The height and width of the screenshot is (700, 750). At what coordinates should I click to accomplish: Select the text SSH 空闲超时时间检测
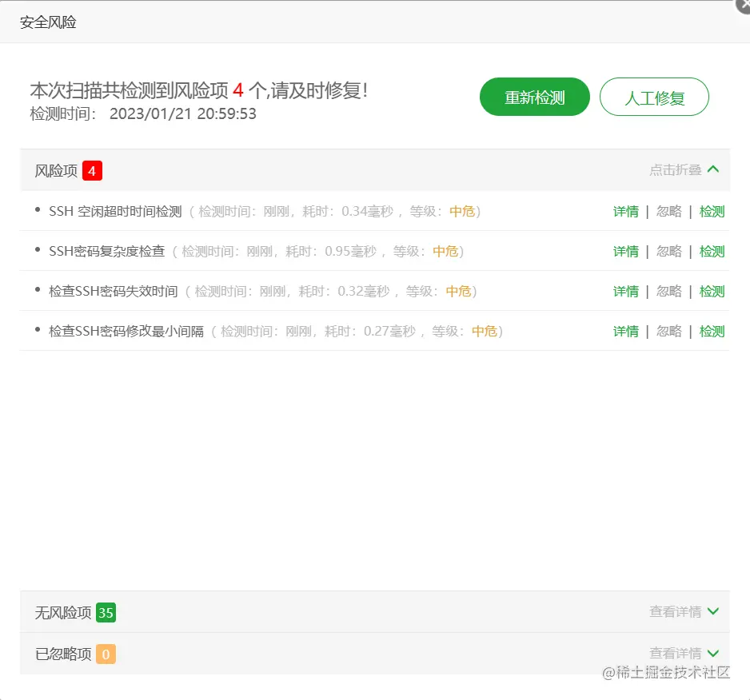tap(115, 211)
